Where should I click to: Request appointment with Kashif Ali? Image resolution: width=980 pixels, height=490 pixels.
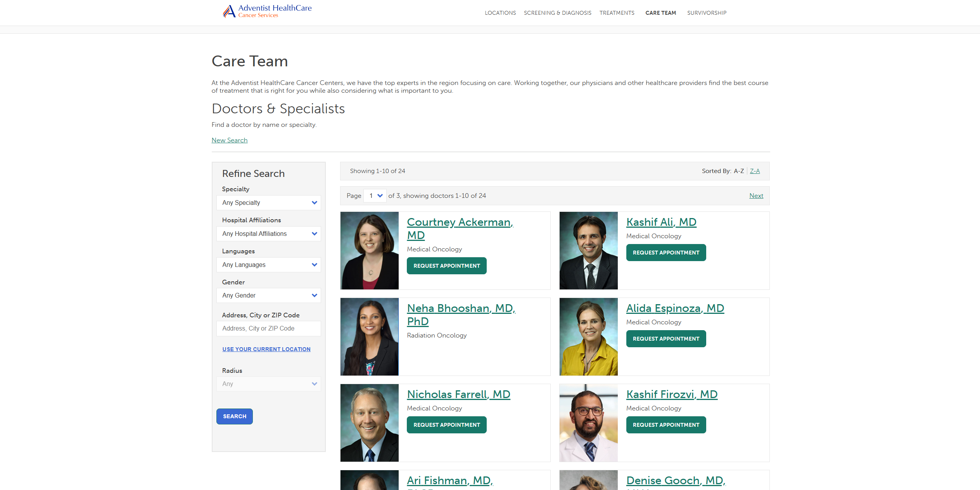click(x=665, y=253)
